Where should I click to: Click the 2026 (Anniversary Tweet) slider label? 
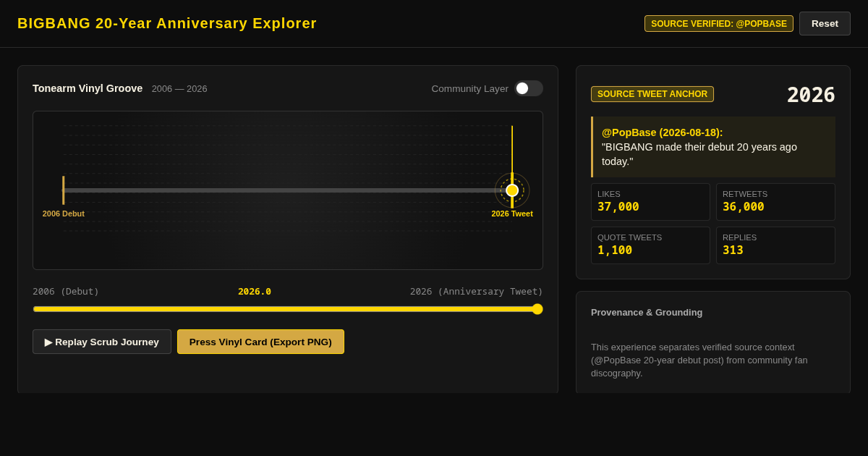(477, 292)
